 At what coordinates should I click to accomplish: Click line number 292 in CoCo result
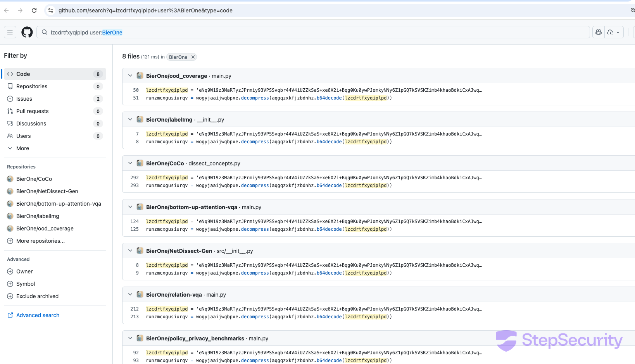[135, 178]
